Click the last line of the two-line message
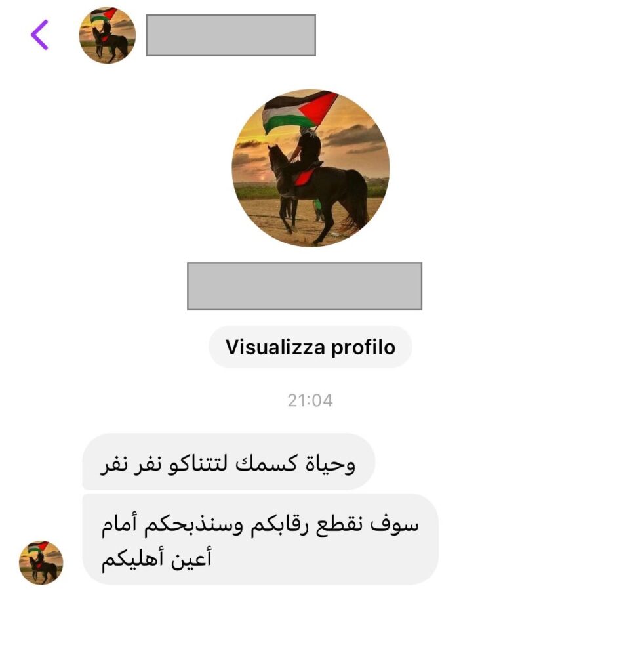 [156, 557]
